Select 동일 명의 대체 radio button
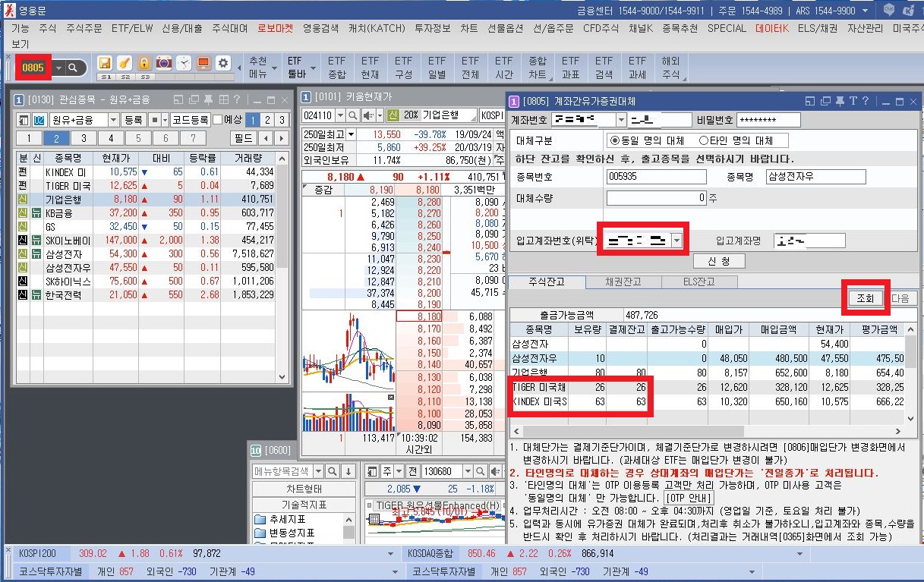Image resolution: width=924 pixels, height=582 pixels. coord(615,140)
